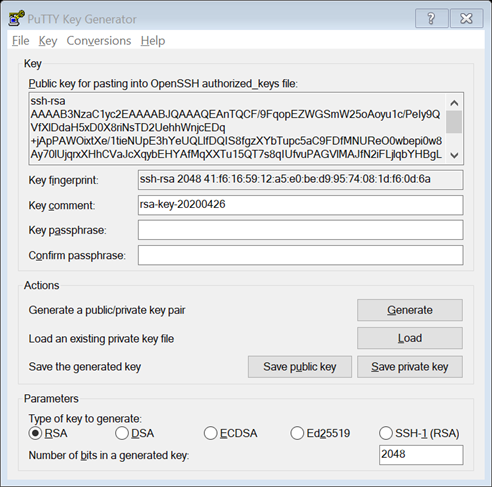This screenshot has width=492, height=487.
Task: Select the Ed25519 key type
Action: (x=320, y=433)
